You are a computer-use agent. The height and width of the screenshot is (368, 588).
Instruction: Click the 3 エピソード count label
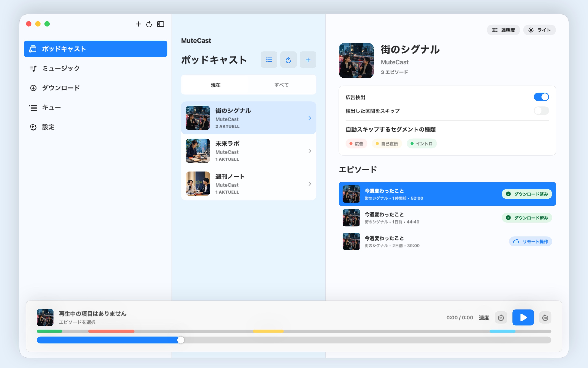point(394,72)
